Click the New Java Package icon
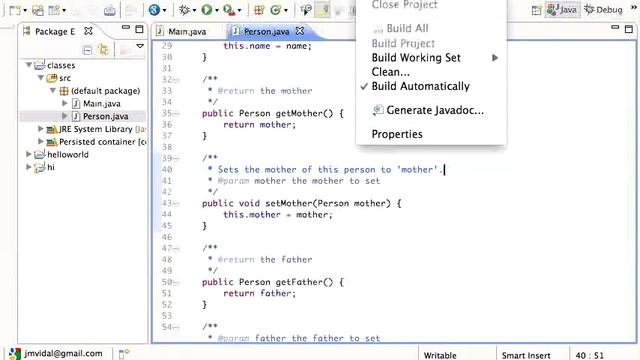The width and height of the screenshot is (640, 360). tap(259, 9)
